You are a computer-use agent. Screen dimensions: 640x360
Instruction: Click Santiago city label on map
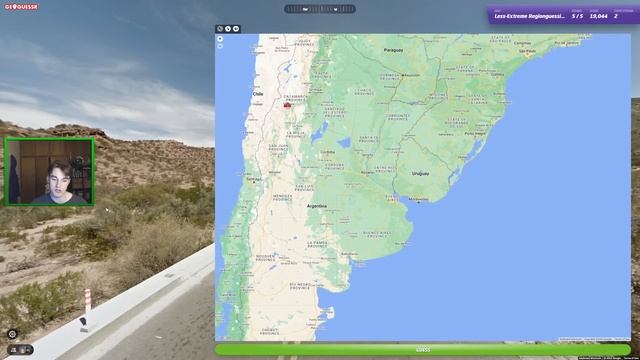(x=254, y=179)
